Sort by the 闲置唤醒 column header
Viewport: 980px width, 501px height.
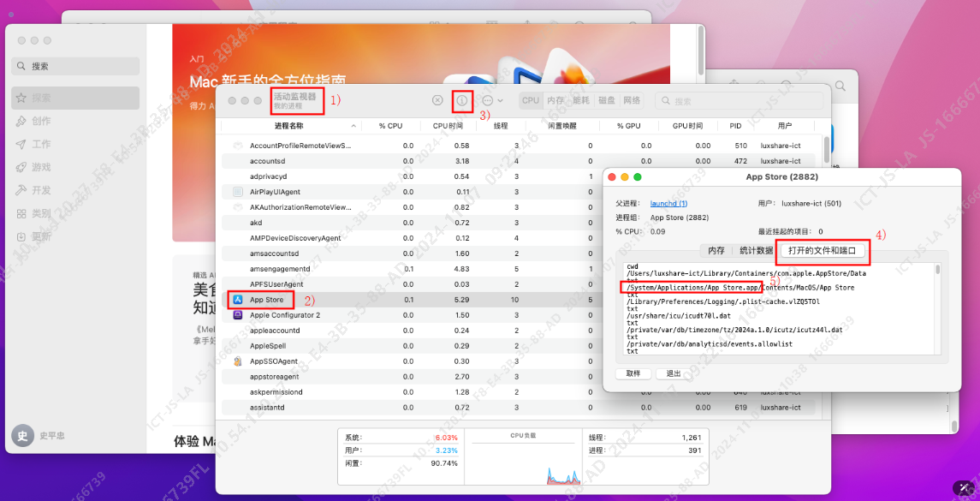point(562,126)
